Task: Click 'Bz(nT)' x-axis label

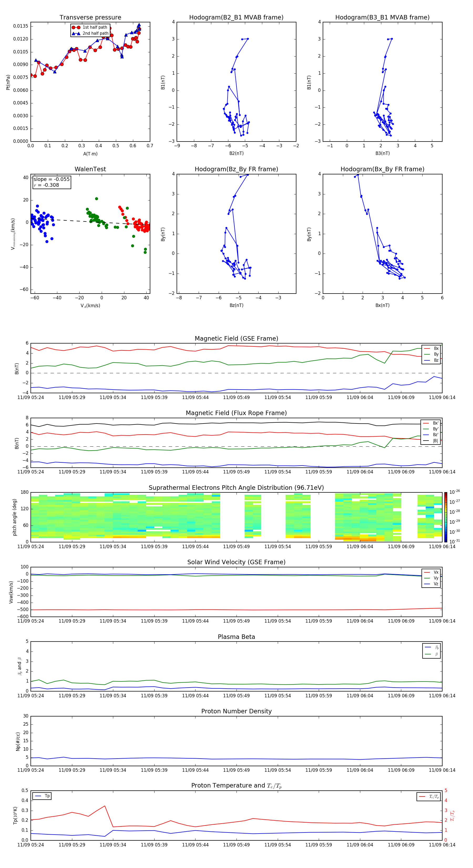Action: pos(236,305)
